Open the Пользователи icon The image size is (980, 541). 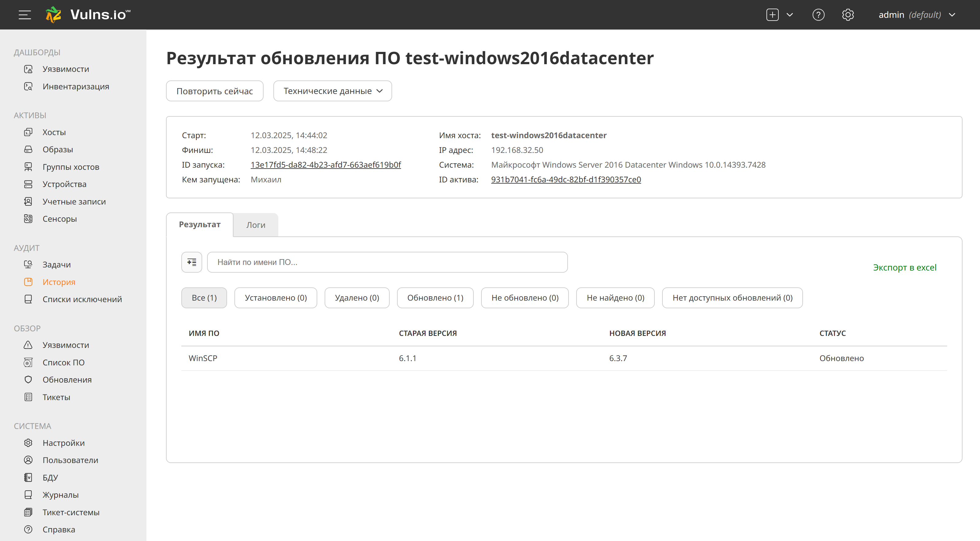[28, 460]
